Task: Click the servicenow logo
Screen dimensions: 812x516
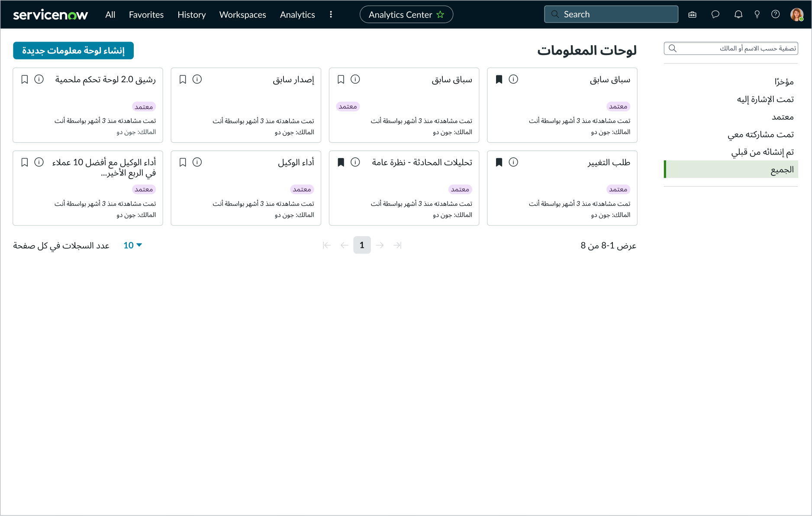Action: coord(50,14)
